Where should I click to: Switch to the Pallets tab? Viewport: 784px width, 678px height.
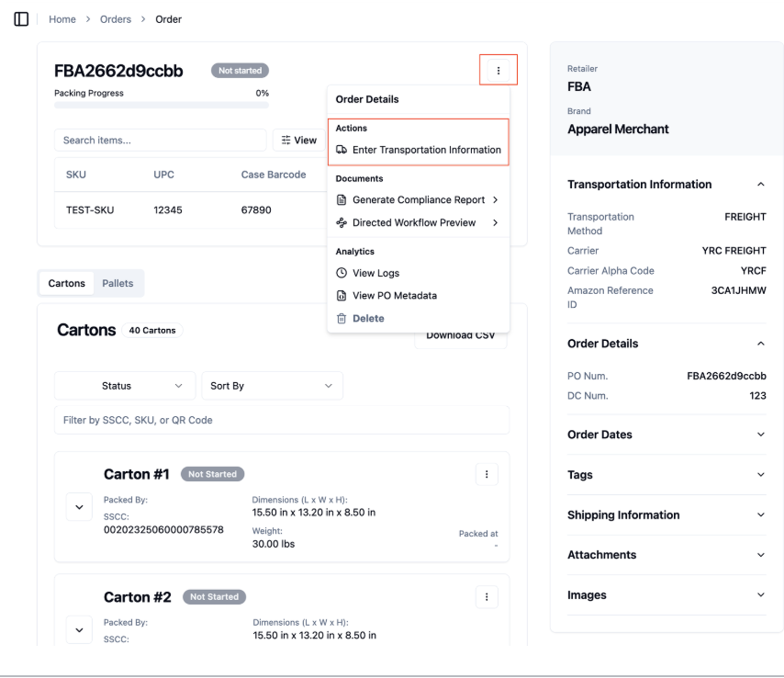[x=118, y=283]
